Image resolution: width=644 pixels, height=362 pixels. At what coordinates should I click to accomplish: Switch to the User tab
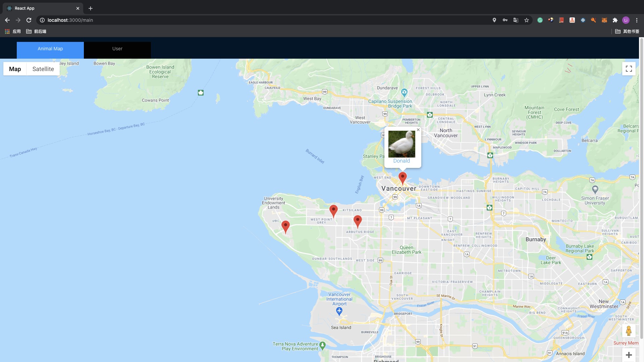click(117, 49)
